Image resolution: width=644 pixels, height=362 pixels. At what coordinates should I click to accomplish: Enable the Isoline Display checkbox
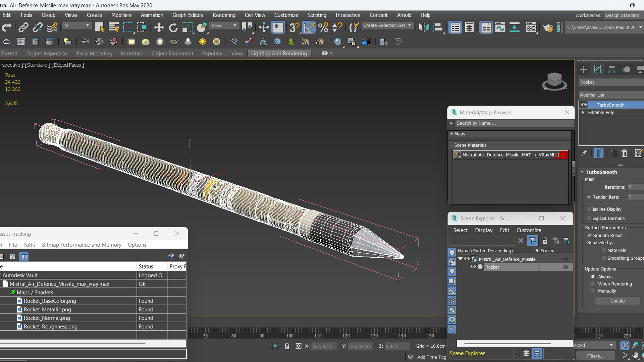tap(589, 209)
